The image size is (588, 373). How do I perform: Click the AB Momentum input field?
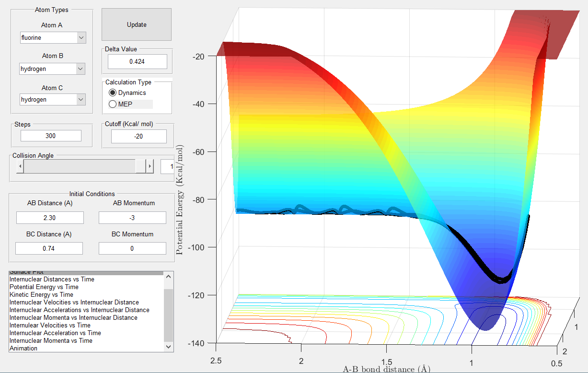(132, 218)
